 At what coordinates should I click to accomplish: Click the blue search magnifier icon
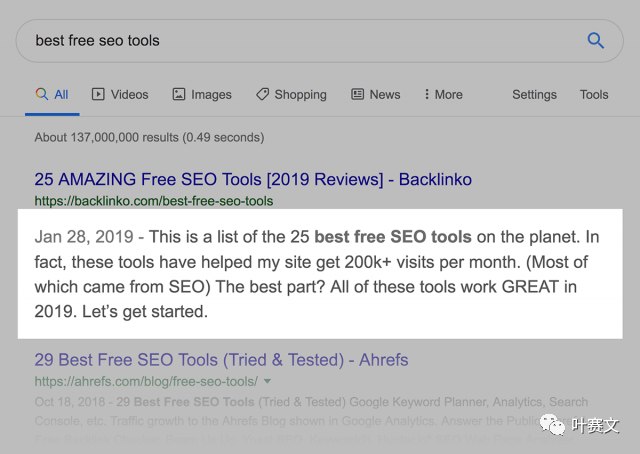595,41
